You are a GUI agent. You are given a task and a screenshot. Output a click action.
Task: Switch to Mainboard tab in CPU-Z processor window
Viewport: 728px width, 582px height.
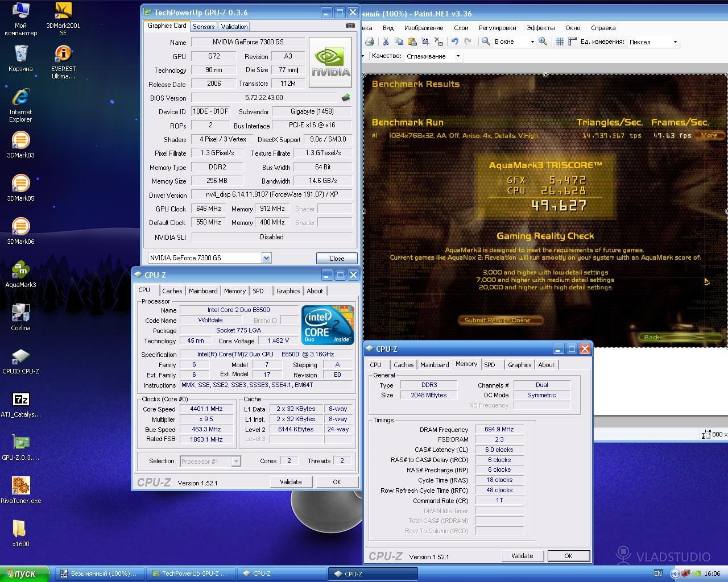pyautogui.click(x=203, y=291)
